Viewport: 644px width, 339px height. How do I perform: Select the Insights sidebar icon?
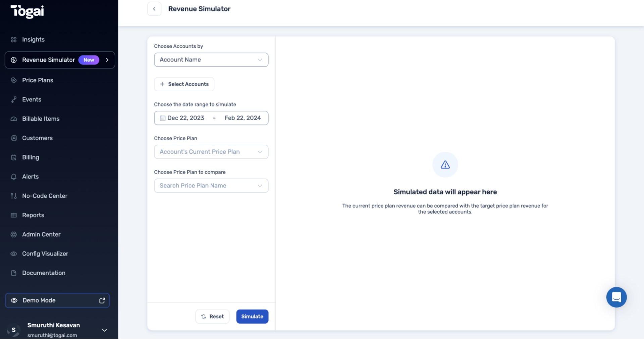tap(14, 39)
